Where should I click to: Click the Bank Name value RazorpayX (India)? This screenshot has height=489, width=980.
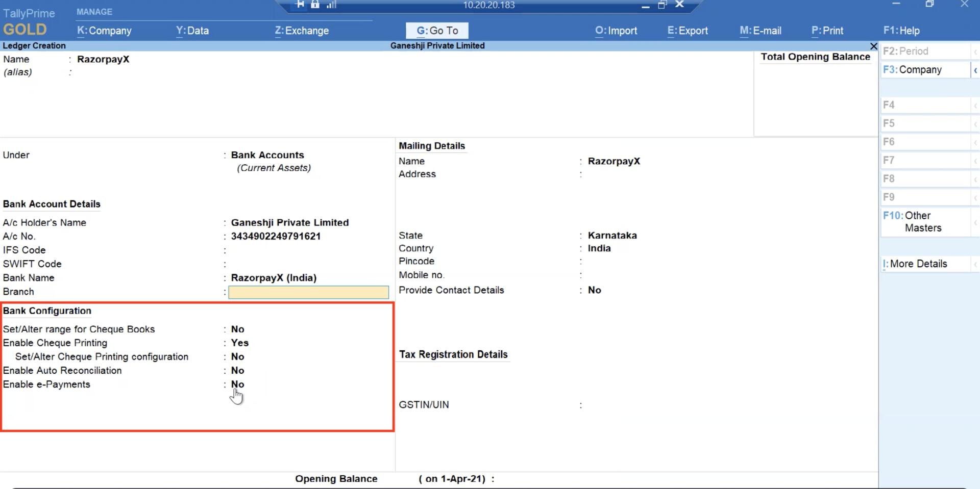tap(274, 278)
